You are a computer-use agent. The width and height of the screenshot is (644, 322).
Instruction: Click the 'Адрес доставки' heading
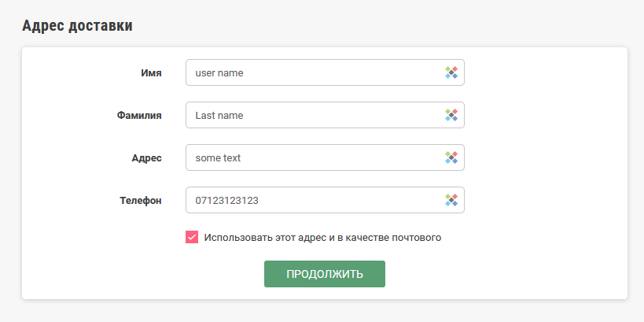77,25
